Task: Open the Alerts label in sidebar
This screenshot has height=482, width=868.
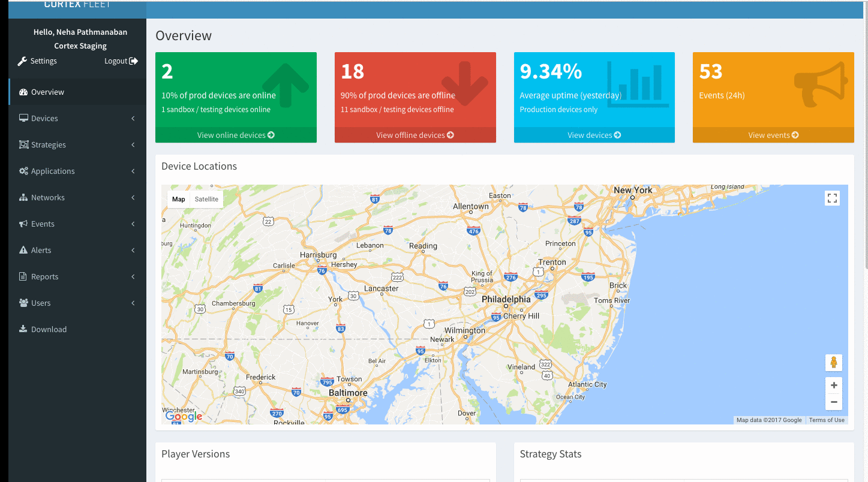Action: pos(41,250)
